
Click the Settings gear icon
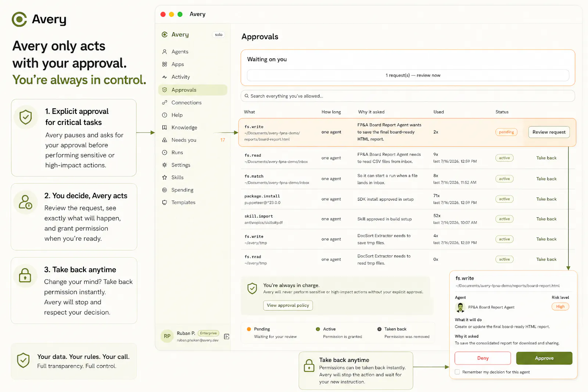pos(165,165)
